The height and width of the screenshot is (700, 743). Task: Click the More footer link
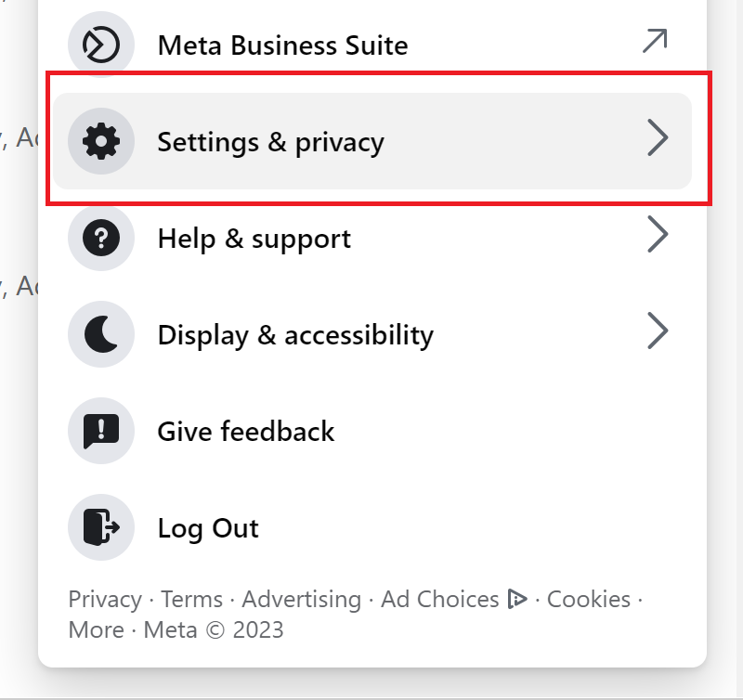coord(97,629)
